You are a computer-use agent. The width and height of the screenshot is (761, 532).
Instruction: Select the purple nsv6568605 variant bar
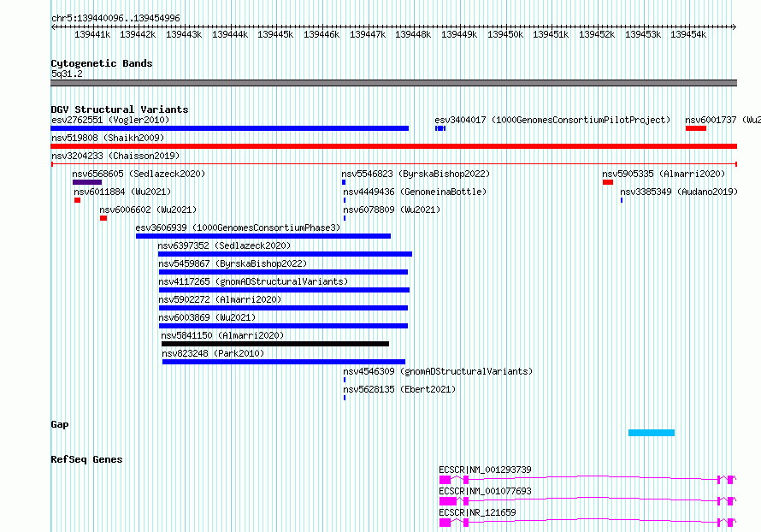[x=87, y=182]
